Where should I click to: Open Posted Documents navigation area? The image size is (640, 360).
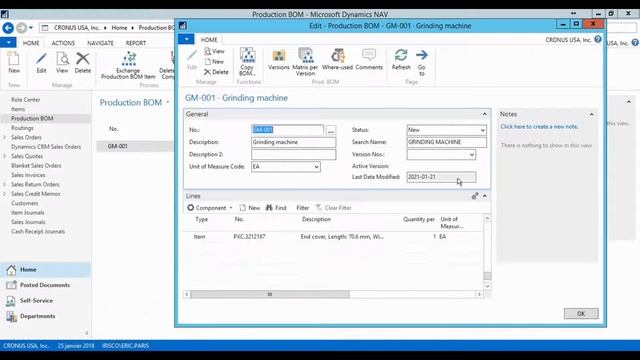tap(46, 285)
